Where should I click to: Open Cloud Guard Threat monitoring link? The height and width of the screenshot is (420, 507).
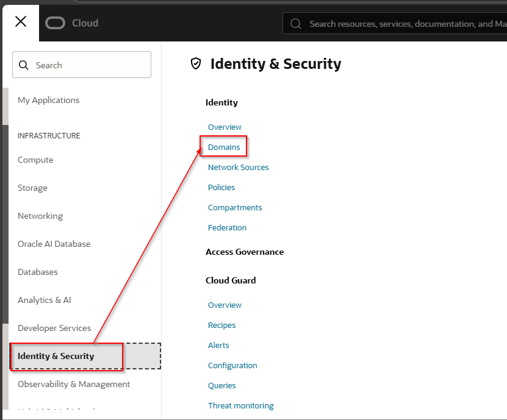[240, 405]
